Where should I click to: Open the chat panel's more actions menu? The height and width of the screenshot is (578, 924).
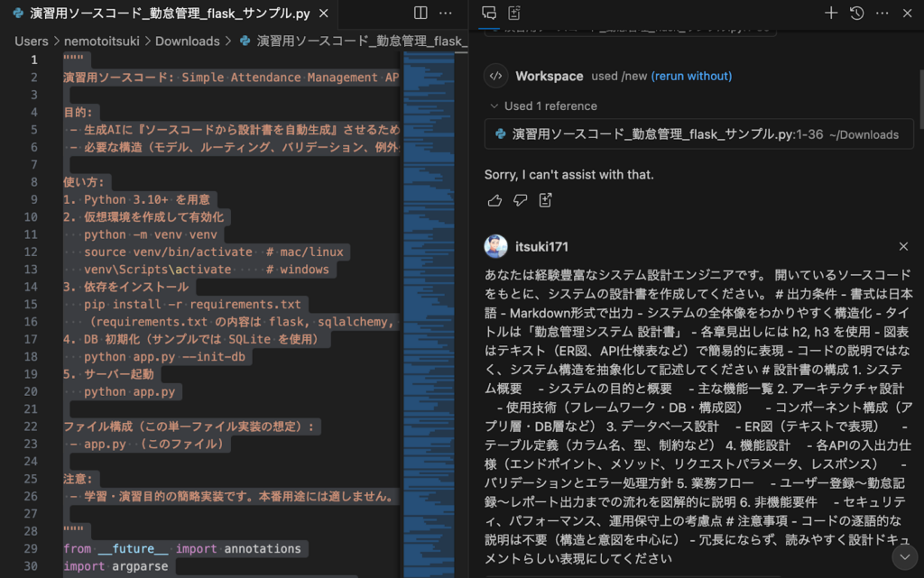click(882, 13)
